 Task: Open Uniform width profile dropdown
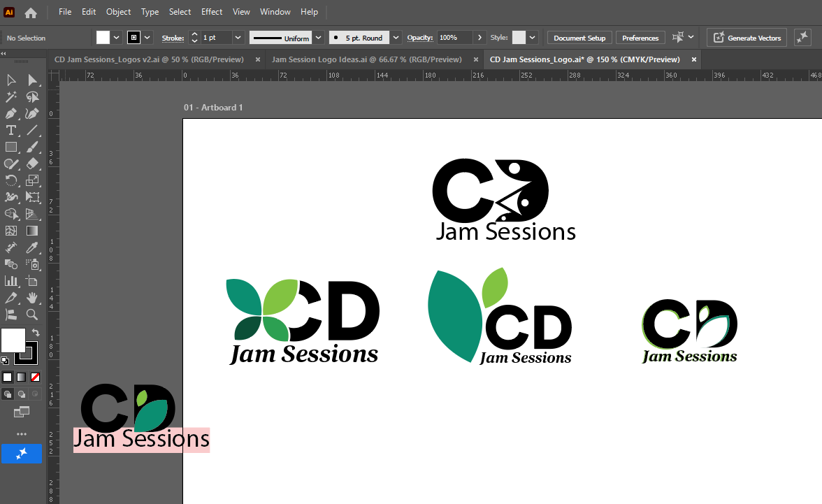(318, 38)
